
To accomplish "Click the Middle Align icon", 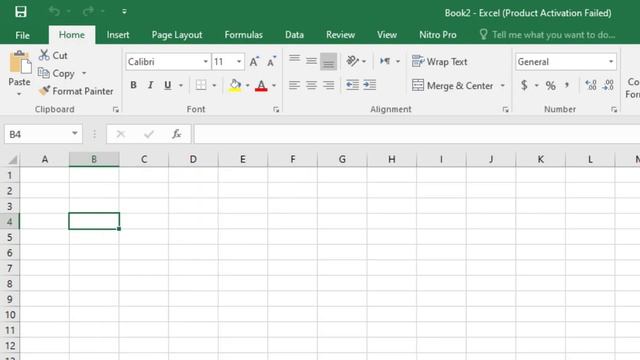I will [311, 61].
